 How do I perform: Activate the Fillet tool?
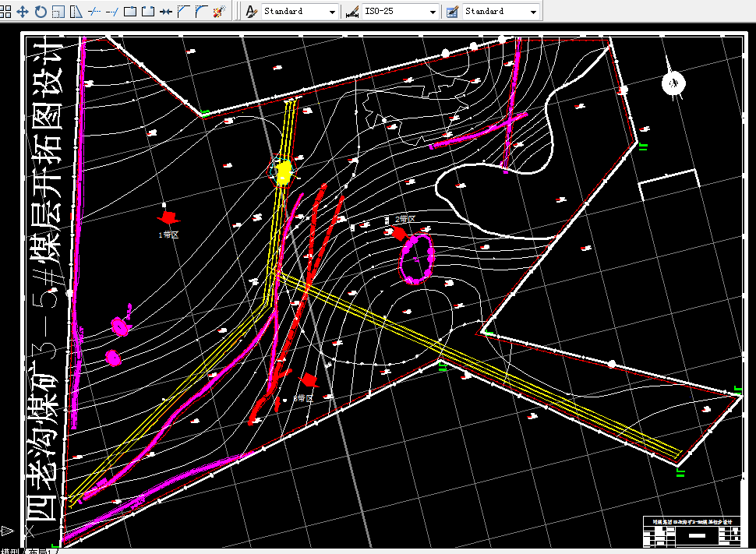[202, 11]
